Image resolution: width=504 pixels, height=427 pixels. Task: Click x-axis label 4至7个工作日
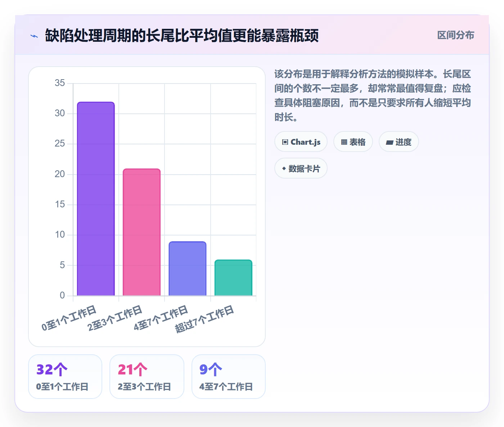pyautogui.click(x=161, y=318)
